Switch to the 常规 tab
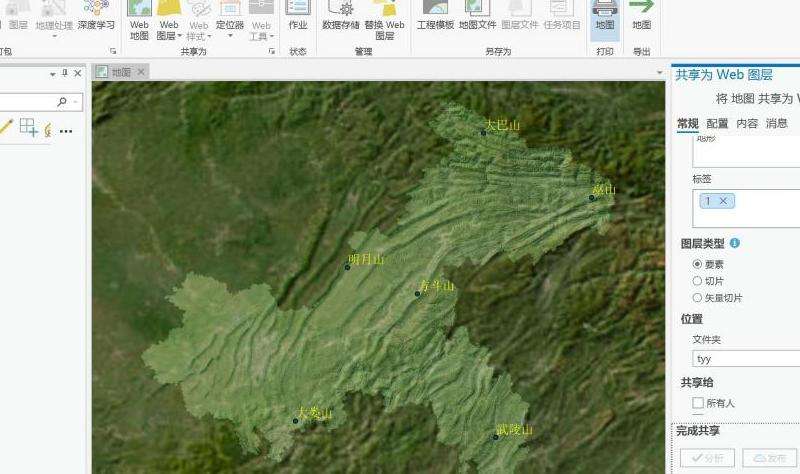Image resolution: width=800 pixels, height=474 pixels. click(688, 123)
